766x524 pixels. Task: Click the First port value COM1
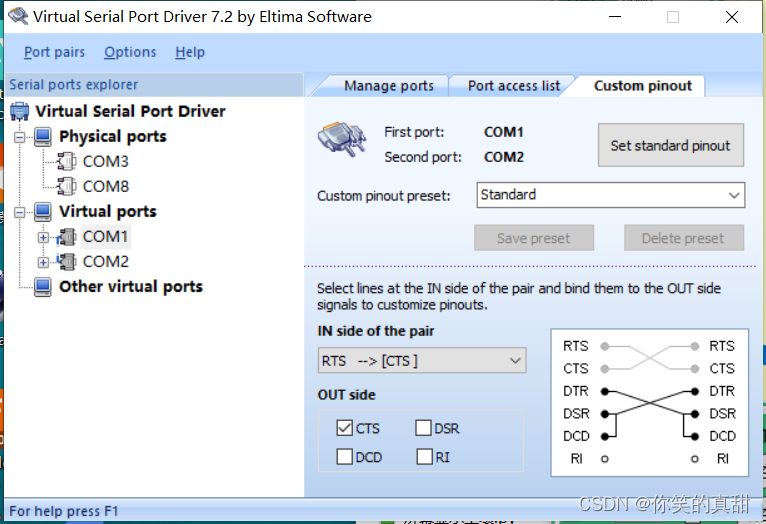click(504, 132)
